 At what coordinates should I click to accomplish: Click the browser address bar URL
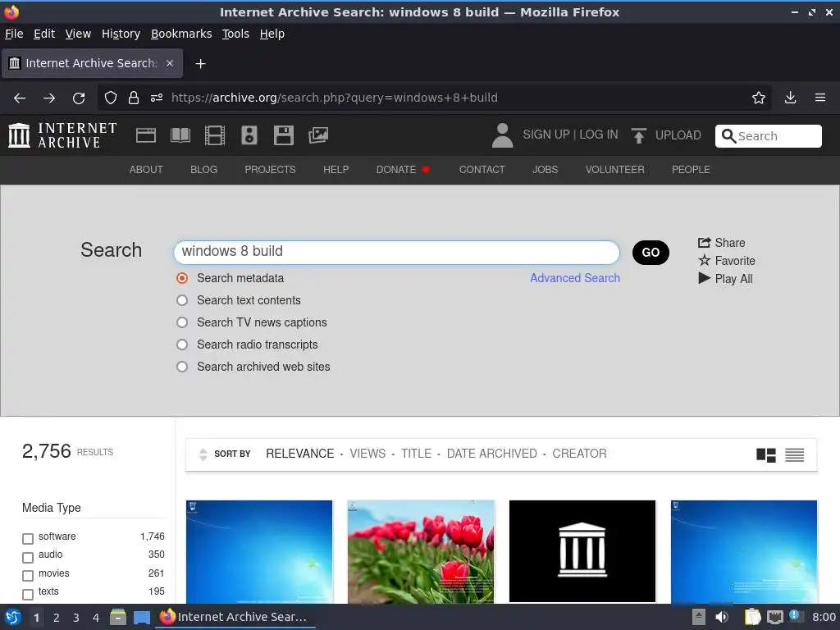335,98
